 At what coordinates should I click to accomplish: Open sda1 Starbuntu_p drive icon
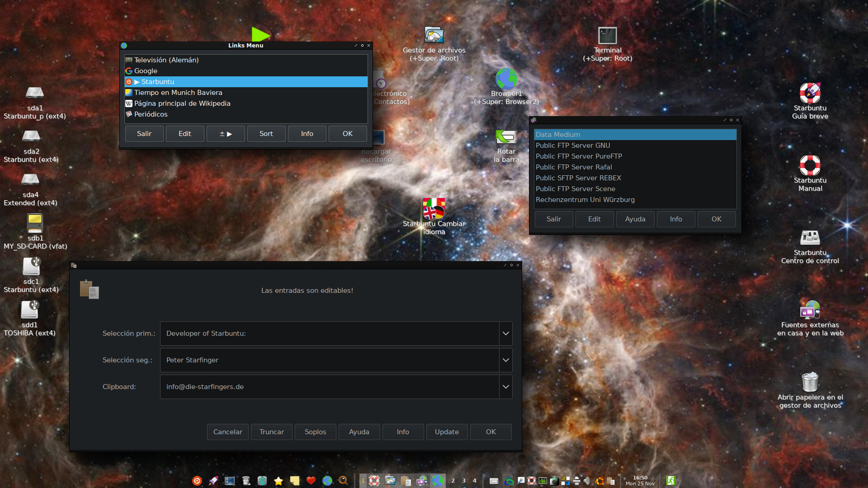tap(35, 93)
